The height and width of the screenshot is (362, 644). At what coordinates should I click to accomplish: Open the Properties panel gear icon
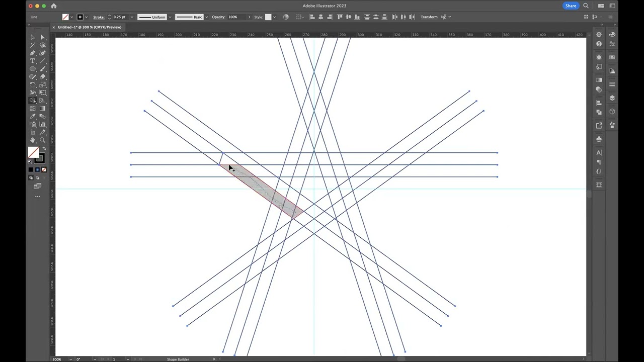[599, 35]
